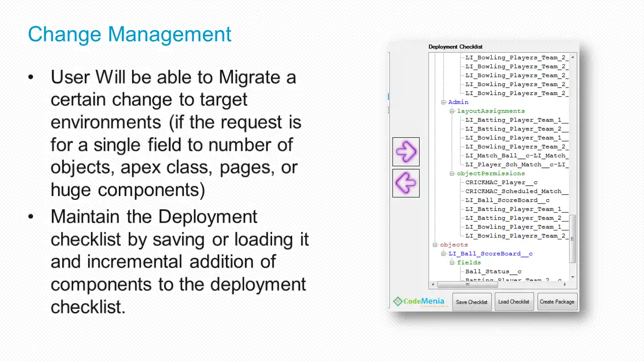Click the Save Checklist button

coord(472,302)
